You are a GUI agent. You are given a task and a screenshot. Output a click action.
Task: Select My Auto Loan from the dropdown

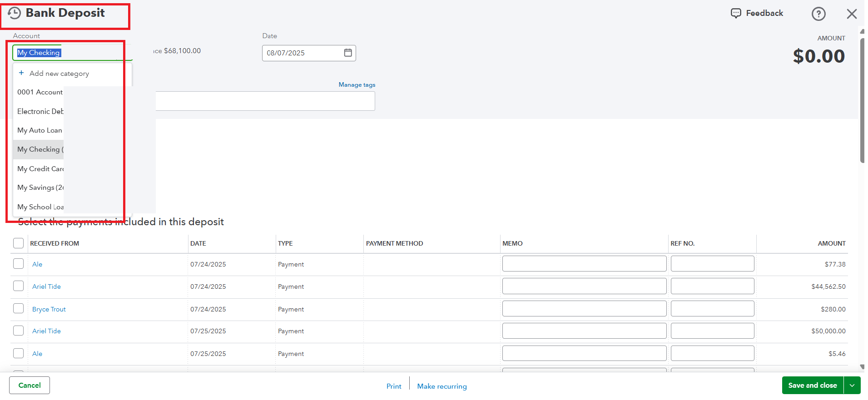pyautogui.click(x=40, y=130)
